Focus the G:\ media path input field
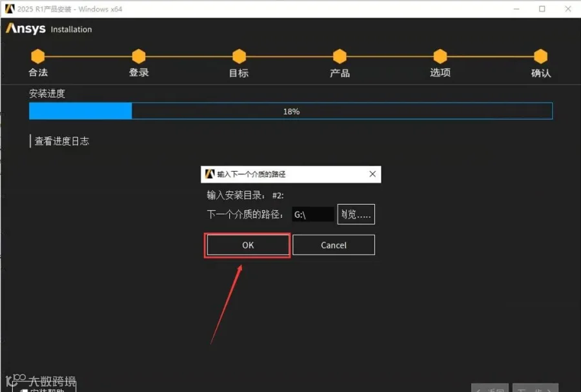The image size is (581, 392). (312, 214)
